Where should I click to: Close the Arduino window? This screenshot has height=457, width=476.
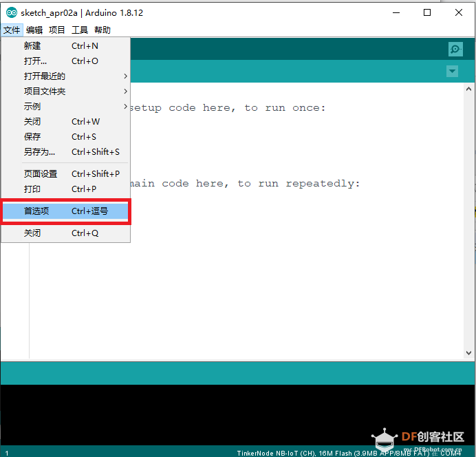pos(459,13)
